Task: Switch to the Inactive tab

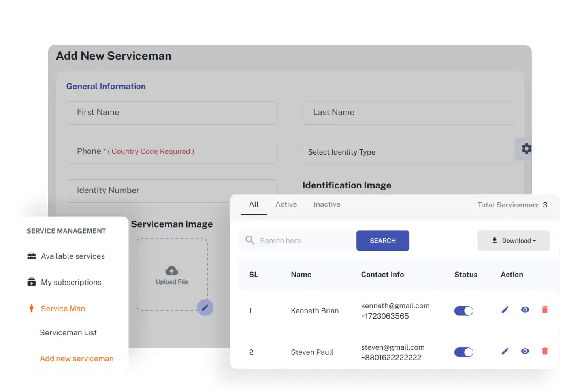Action: coord(327,205)
